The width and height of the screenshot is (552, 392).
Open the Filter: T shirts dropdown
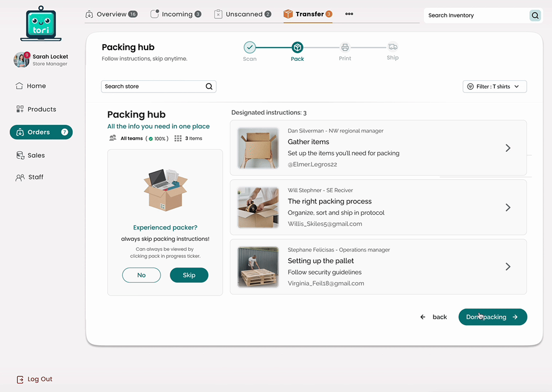(x=494, y=87)
